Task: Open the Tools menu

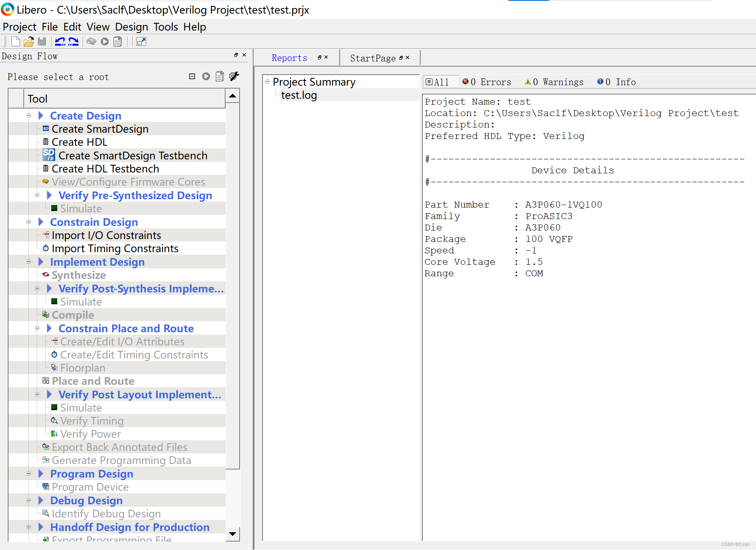Action: 165,27
